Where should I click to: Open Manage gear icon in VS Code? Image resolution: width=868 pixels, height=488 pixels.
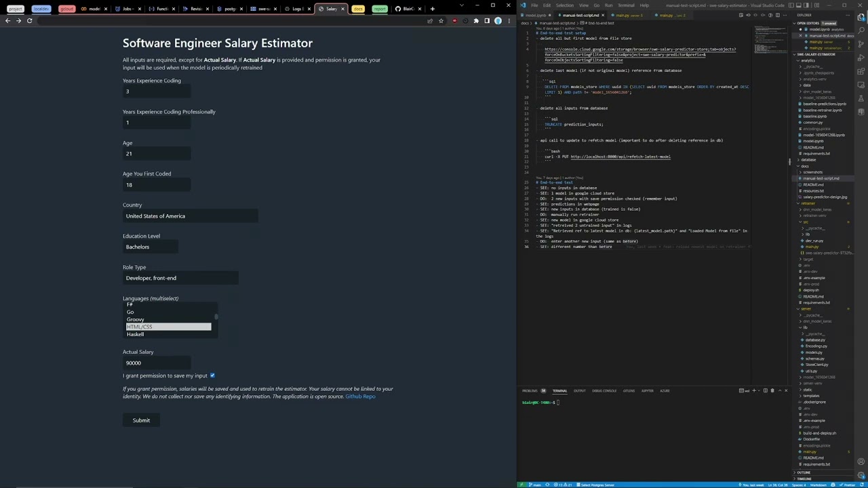[861, 475]
